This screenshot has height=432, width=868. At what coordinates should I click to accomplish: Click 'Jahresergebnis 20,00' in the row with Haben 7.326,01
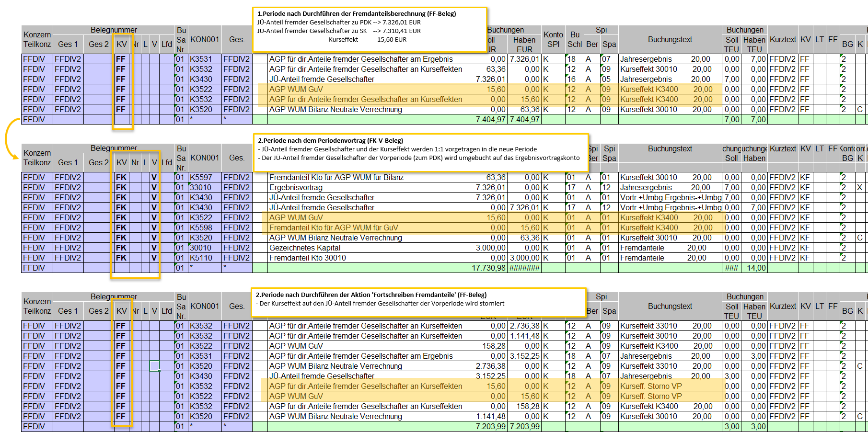click(670, 59)
